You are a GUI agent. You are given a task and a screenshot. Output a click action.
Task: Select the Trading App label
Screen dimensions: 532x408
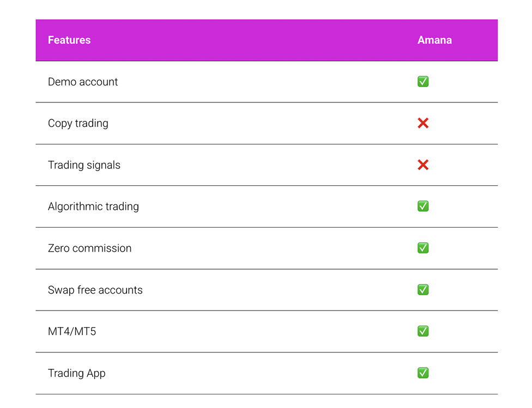click(76, 373)
